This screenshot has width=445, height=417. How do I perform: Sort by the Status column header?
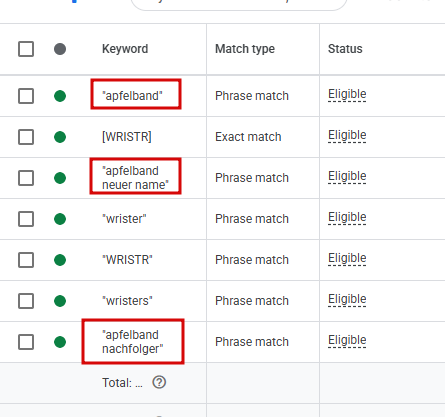pos(345,49)
